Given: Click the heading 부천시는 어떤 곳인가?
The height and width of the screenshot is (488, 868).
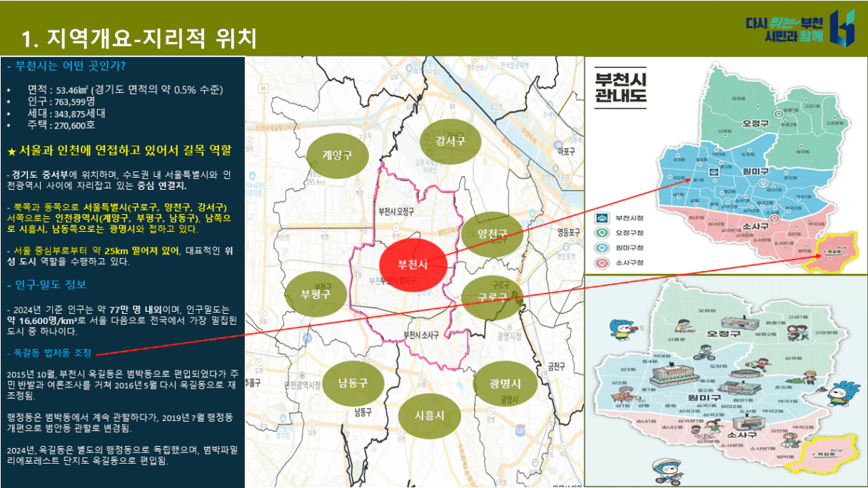Looking at the screenshot, I should click(66, 66).
